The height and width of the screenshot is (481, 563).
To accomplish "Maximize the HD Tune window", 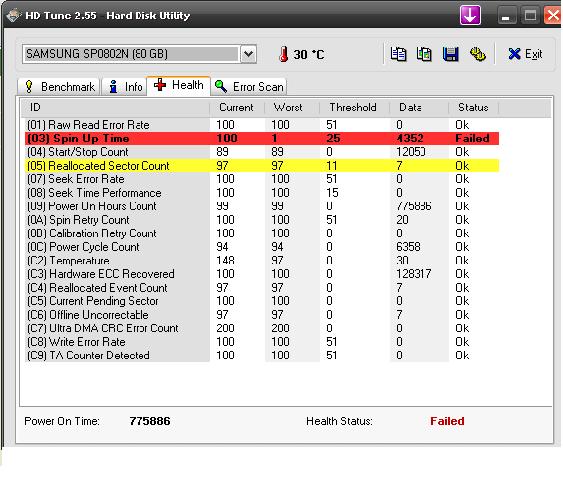I will click(530, 16).
